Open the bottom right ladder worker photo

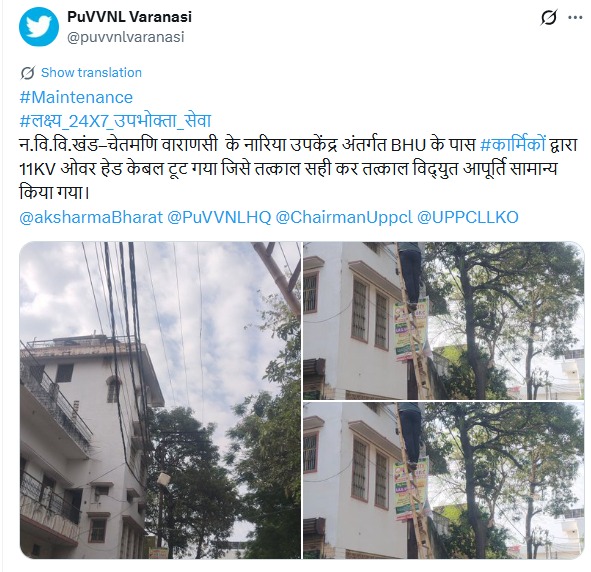click(444, 480)
